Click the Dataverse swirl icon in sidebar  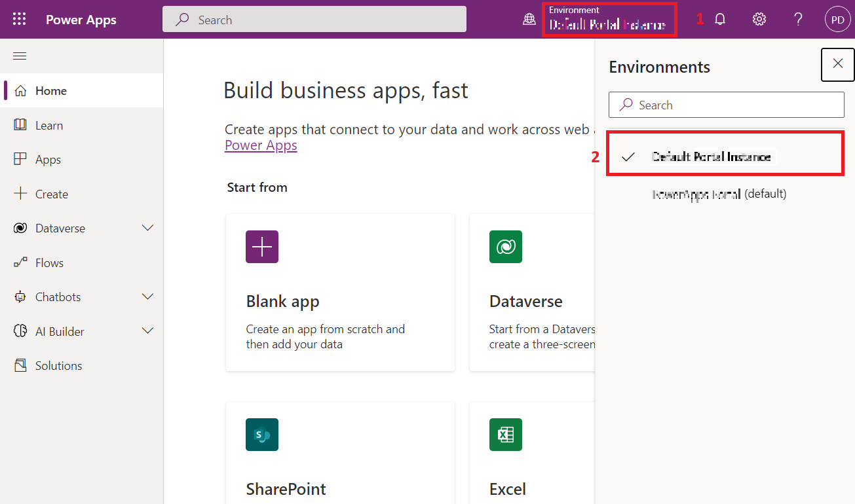point(20,228)
